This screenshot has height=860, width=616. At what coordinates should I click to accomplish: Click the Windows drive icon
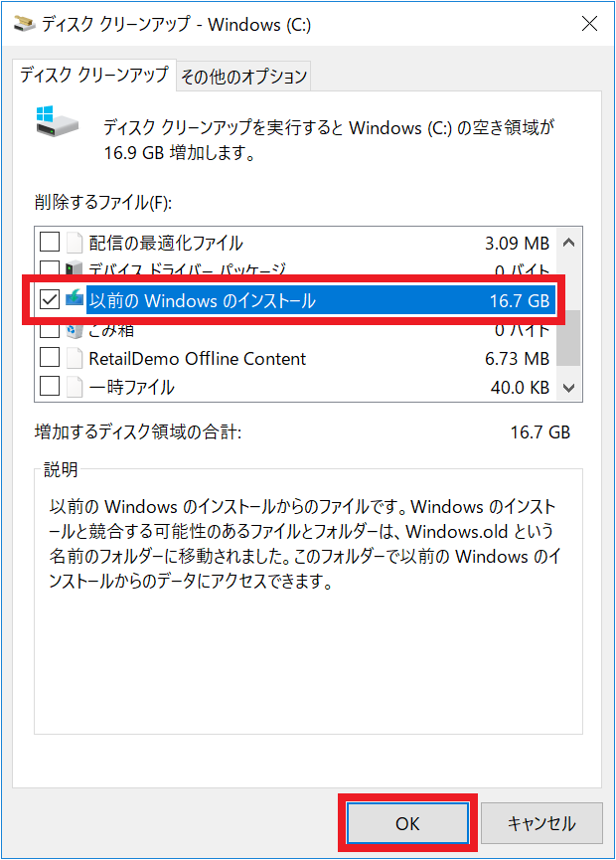[58, 122]
